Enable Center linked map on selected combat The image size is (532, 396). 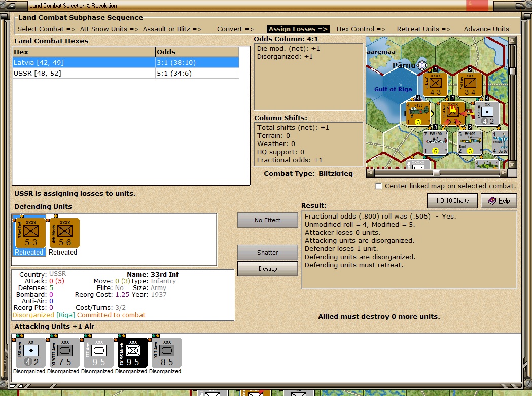pyautogui.click(x=379, y=186)
